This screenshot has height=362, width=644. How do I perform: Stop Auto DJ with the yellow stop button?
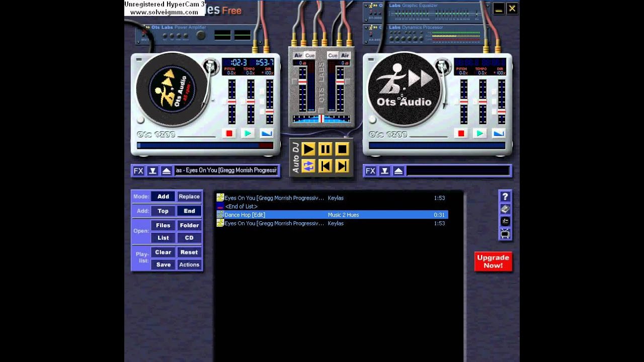click(x=342, y=149)
